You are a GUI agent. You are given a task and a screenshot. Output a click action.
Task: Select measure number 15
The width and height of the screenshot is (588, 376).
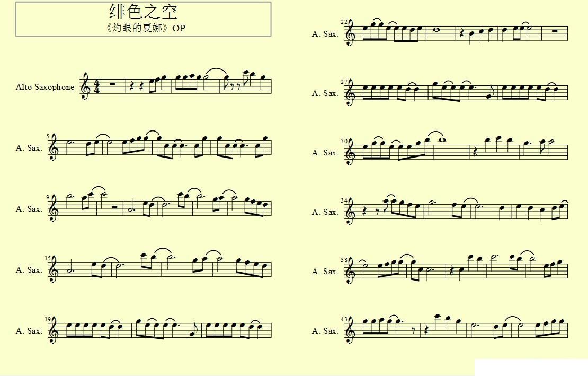point(48,258)
